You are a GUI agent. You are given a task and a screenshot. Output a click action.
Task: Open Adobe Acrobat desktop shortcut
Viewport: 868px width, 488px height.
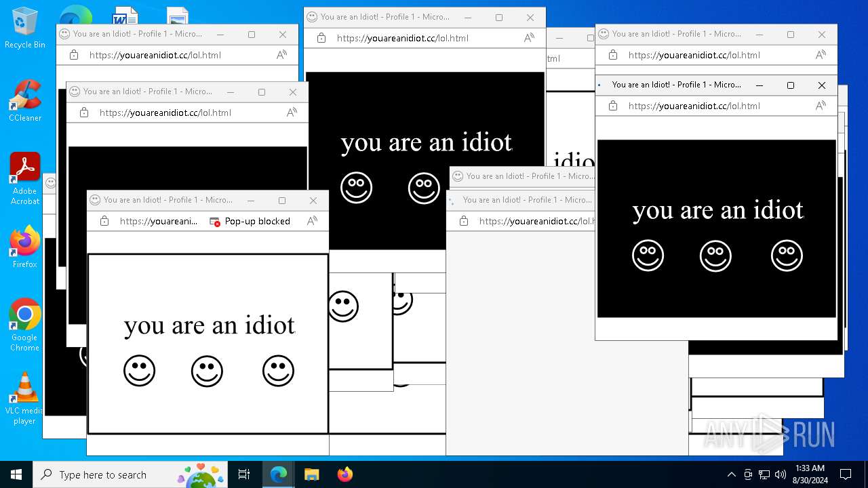tap(24, 178)
